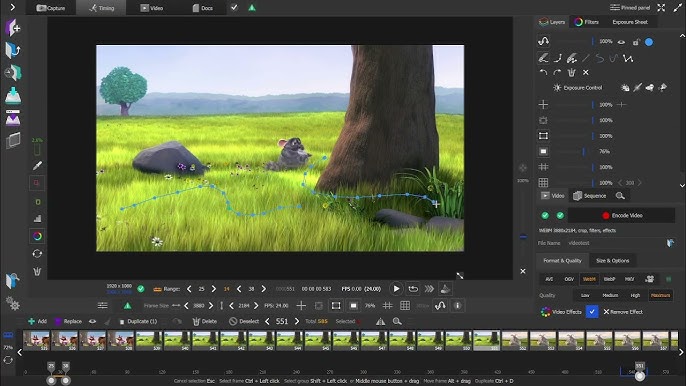Decrease the Range start value 25
686x386 pixels.
pyautogui.click(x=189, y=289)
